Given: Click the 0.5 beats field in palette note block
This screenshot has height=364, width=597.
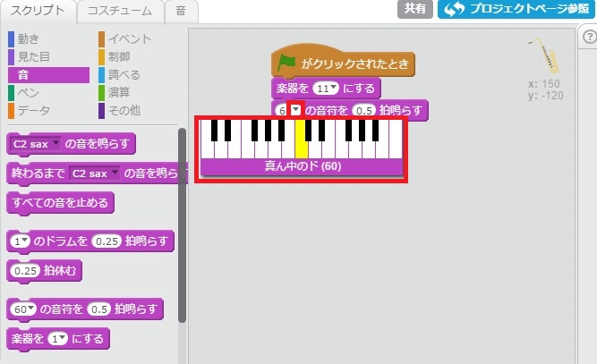Looking at the screenshot, I should pos(99,309).
